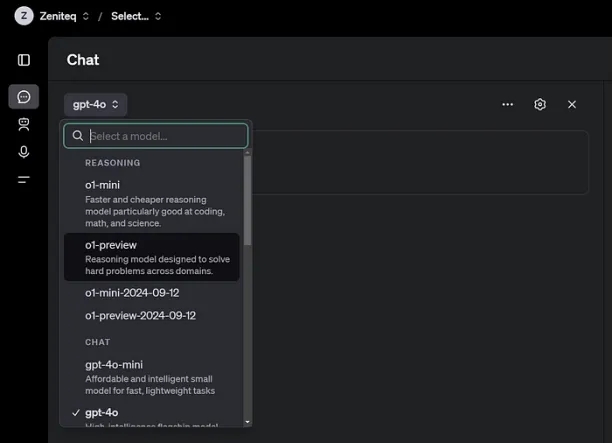Open the gpt-4o model selector
Image resolution: width=613 pixels, height=443 pixels.
95,104
